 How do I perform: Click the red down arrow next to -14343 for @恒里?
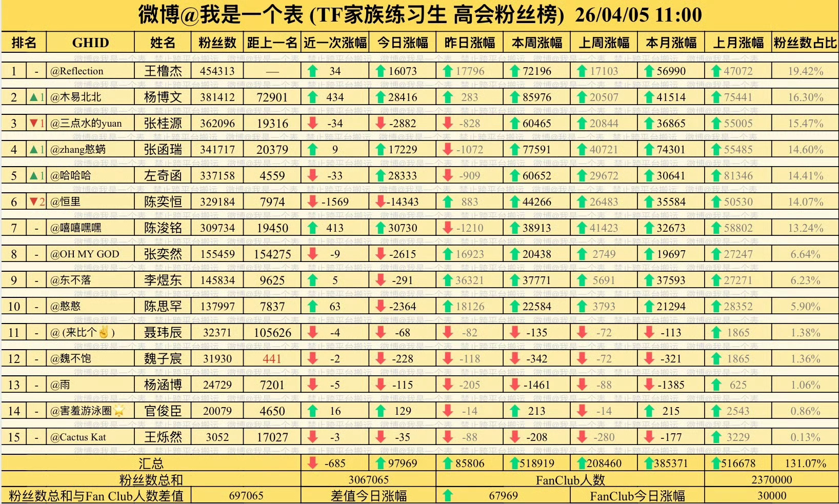pos(380,201)
